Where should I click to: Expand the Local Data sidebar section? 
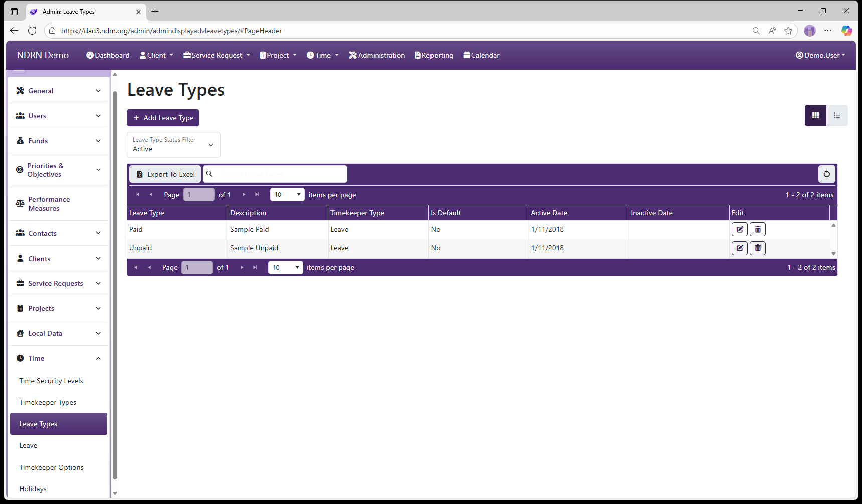[x=59, y=333]
